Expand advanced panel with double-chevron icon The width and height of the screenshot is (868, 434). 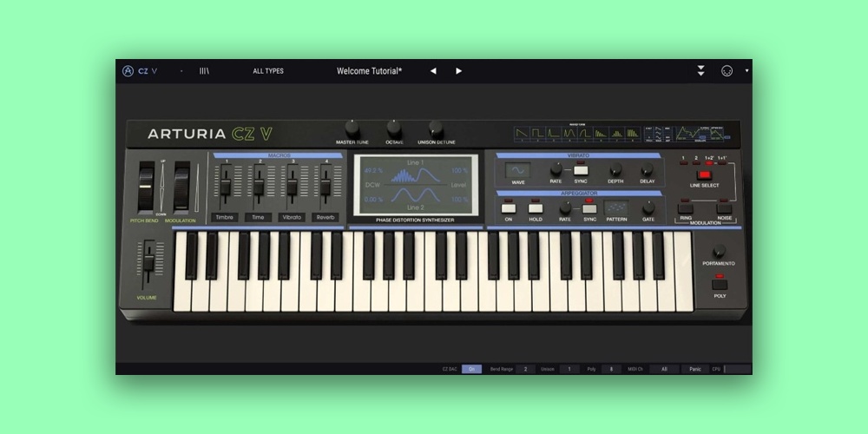pos(700,71)
